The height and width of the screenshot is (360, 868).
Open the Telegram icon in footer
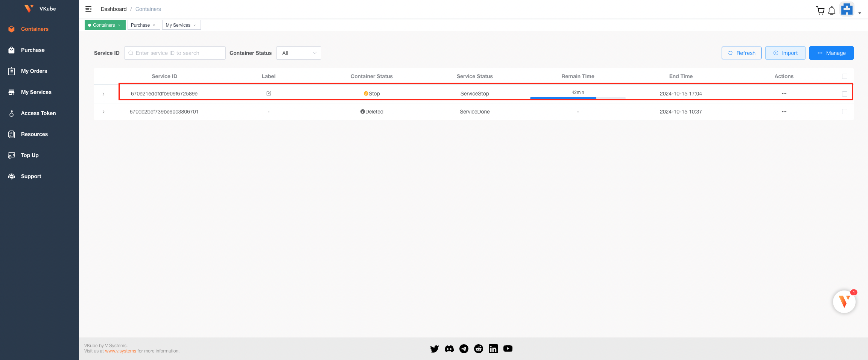(x=464, y=349)
